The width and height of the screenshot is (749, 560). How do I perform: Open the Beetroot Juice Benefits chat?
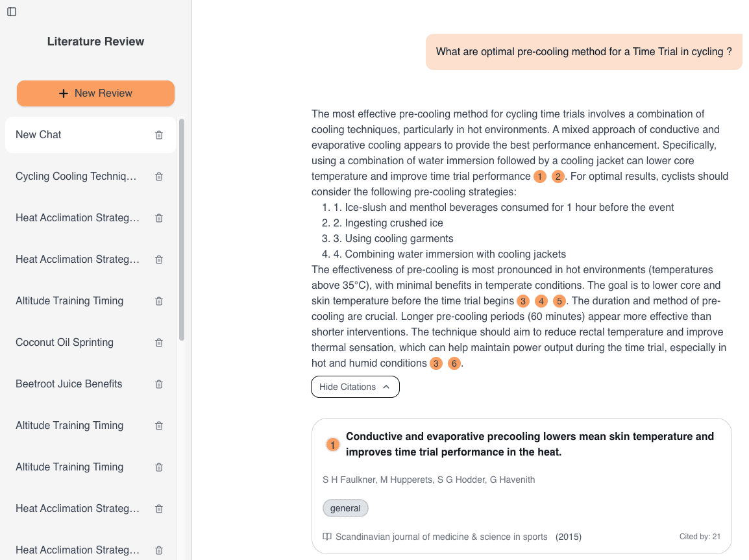[x=69, y=384]
